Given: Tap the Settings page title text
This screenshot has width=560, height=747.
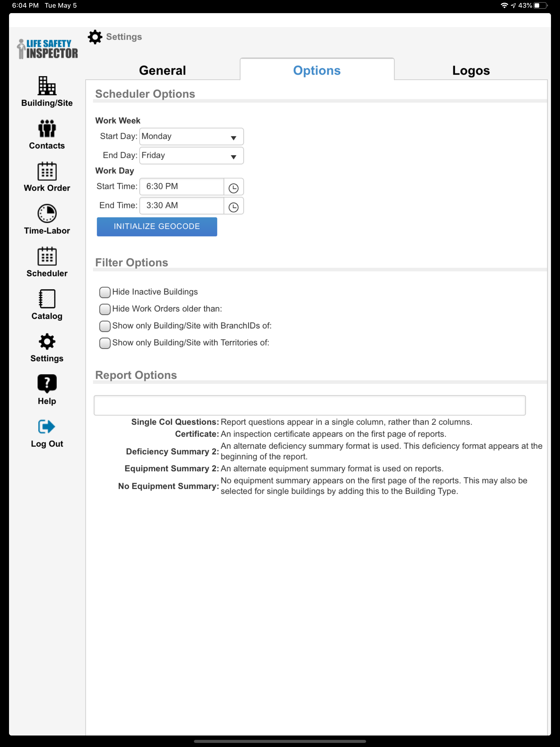Looking at the screenshot, I should pos(124,37).
